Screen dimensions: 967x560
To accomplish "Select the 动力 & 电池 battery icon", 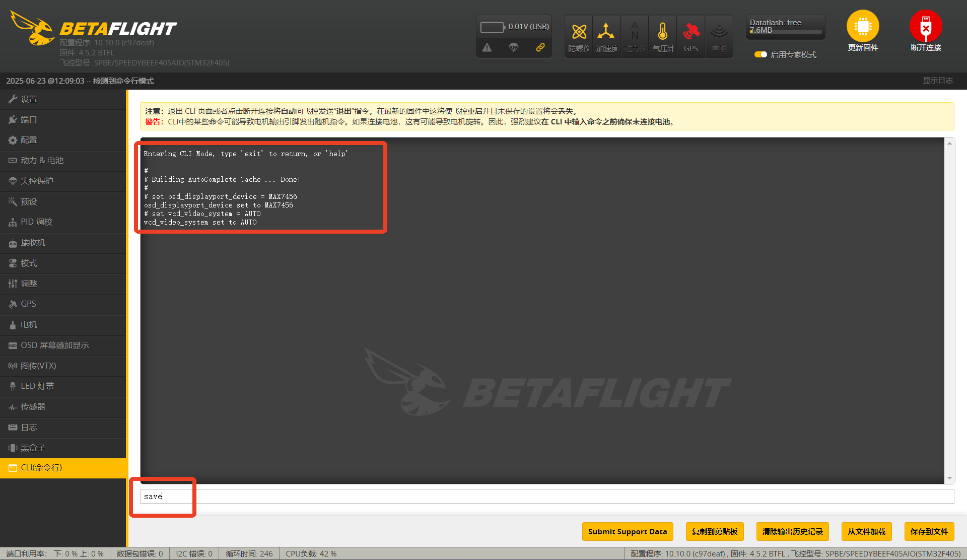I will coord(13,161).
